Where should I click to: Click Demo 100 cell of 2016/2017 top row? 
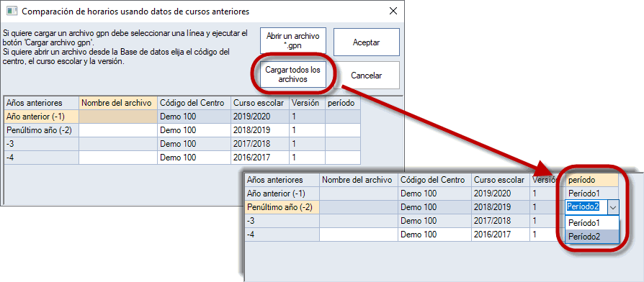pos(194,158)
